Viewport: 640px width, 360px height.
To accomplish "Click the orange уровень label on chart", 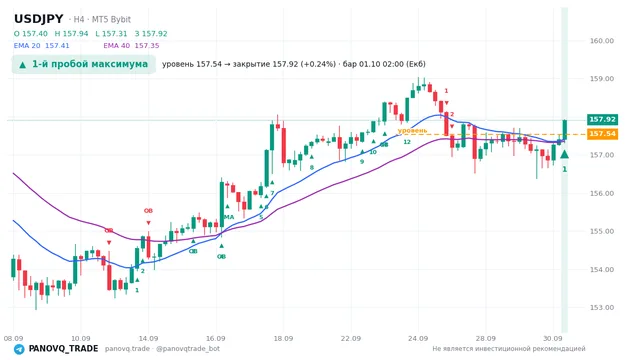I will click(x=412, y=131).
